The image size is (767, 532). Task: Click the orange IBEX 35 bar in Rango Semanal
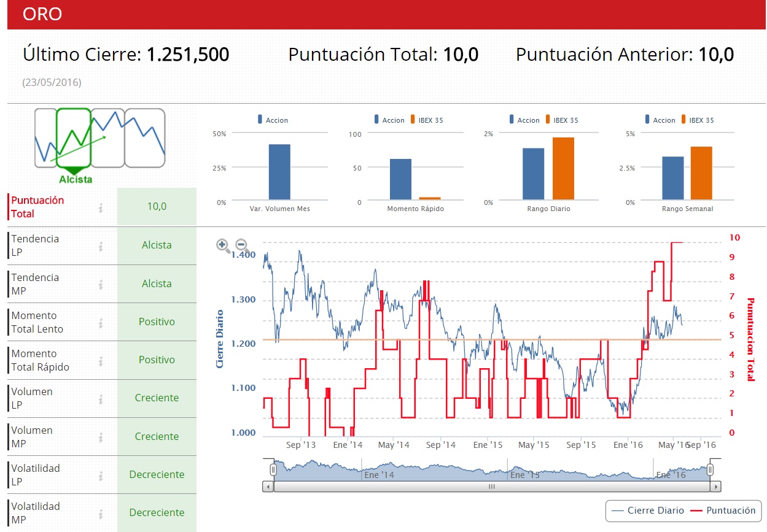click(x=701, y=173)
